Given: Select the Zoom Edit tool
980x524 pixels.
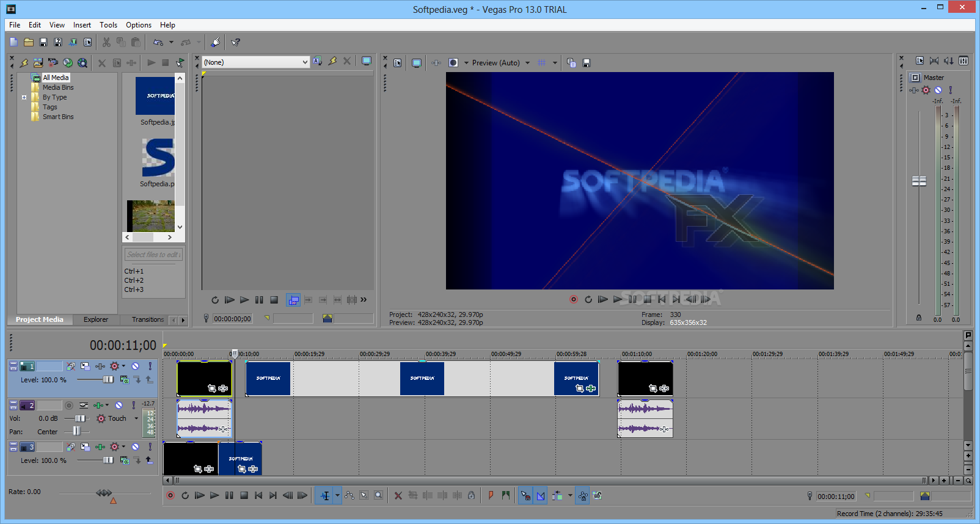Looking at the screenshot, I should [x=379, y=495].
